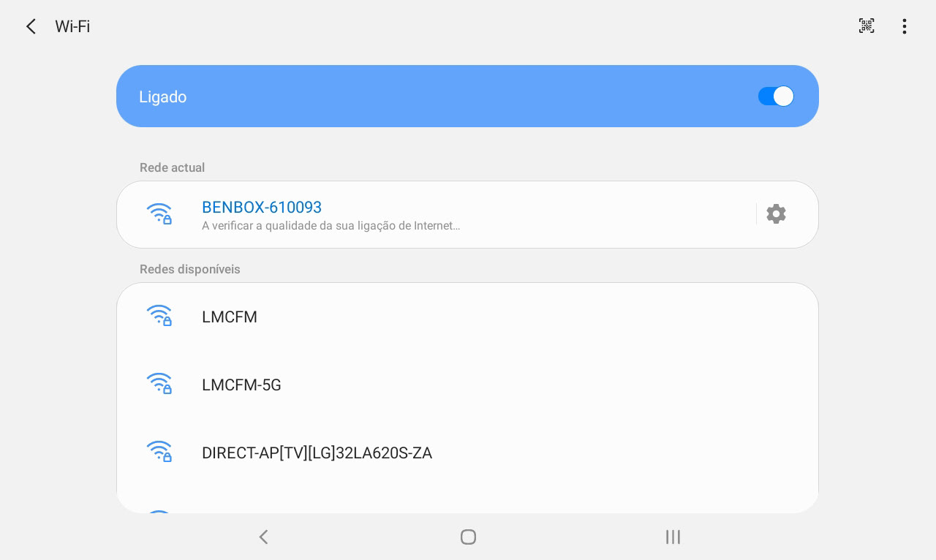Open the recent apps button
This screenshot has height=560, width=936.
(673, 537)
